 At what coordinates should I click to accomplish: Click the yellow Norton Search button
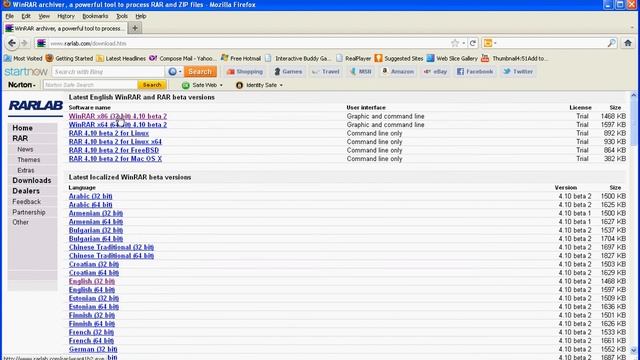(x=152, y=85)
